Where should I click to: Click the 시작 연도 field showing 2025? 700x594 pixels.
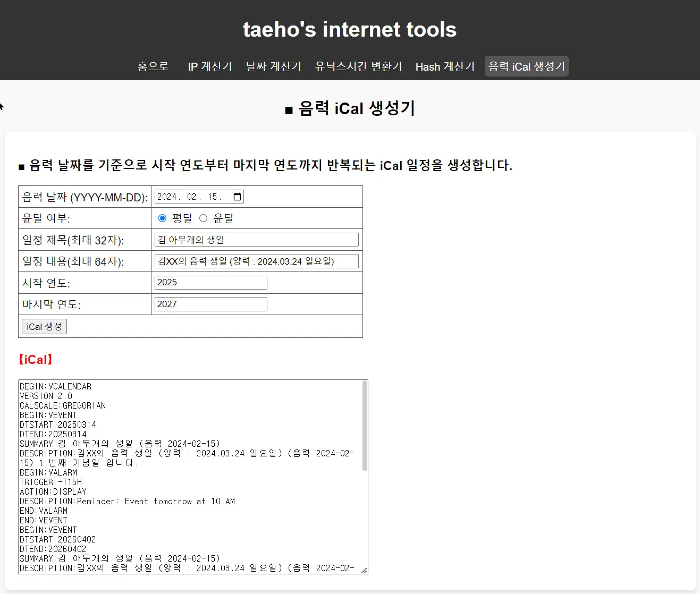point(211,283)
